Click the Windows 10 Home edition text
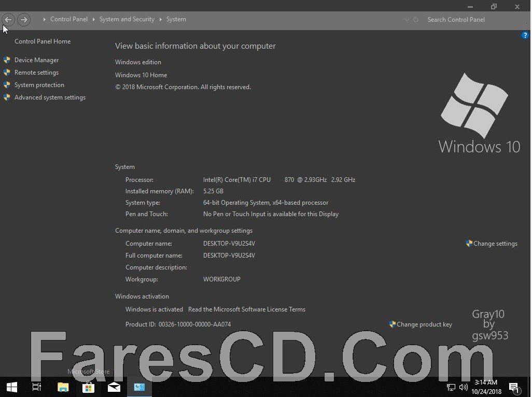532x397 pixels. (x=141, y=75)
